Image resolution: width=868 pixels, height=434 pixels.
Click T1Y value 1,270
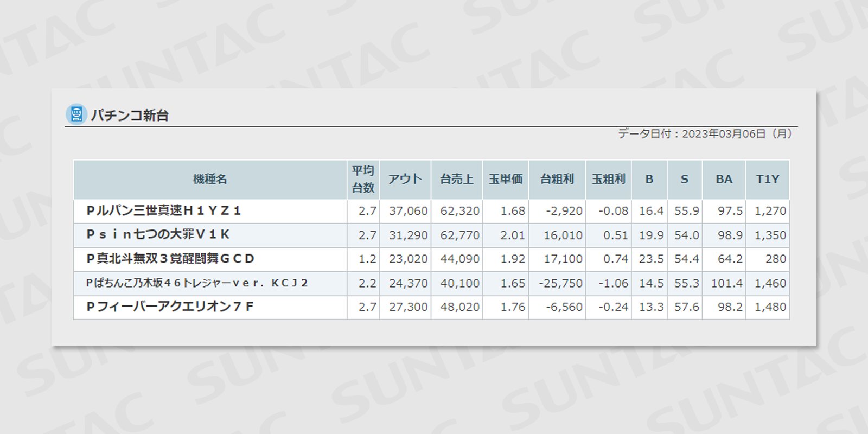coord(770,211)
